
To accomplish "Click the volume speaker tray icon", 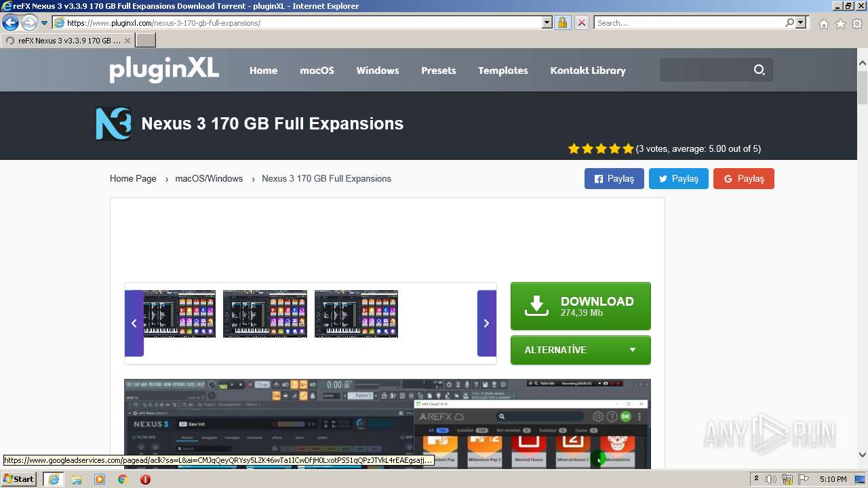I will 771,479.
